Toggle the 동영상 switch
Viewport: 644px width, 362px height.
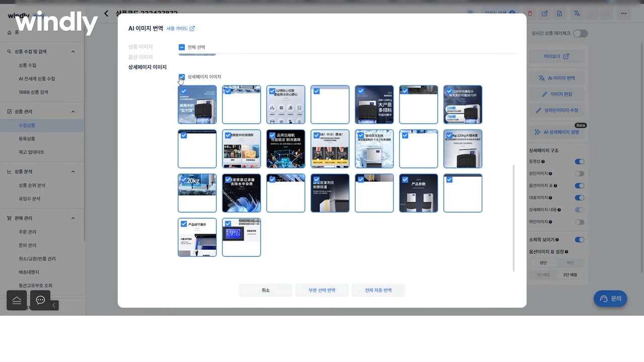pos(580,162)
